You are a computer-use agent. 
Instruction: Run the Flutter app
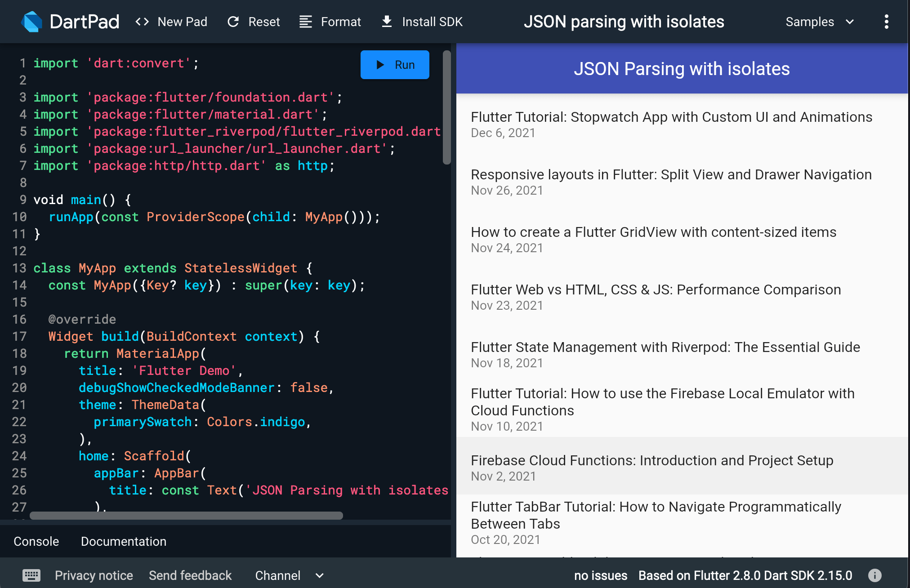394,64
